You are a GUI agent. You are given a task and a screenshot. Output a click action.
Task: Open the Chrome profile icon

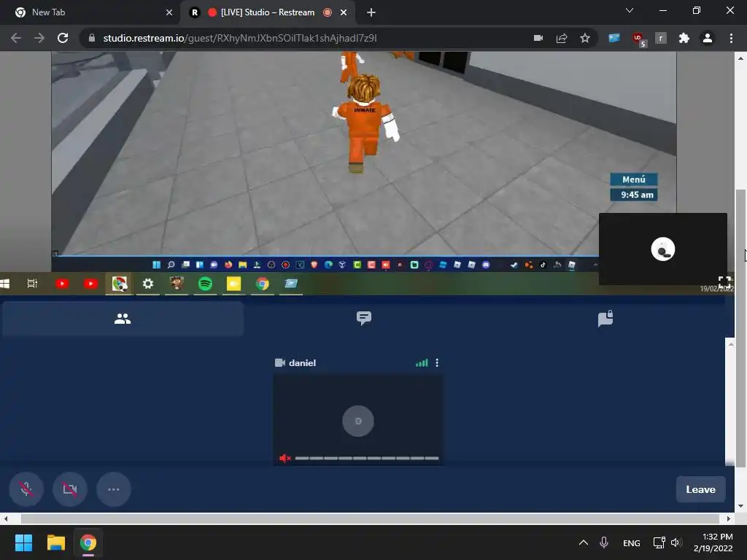(x=708, y=38)
